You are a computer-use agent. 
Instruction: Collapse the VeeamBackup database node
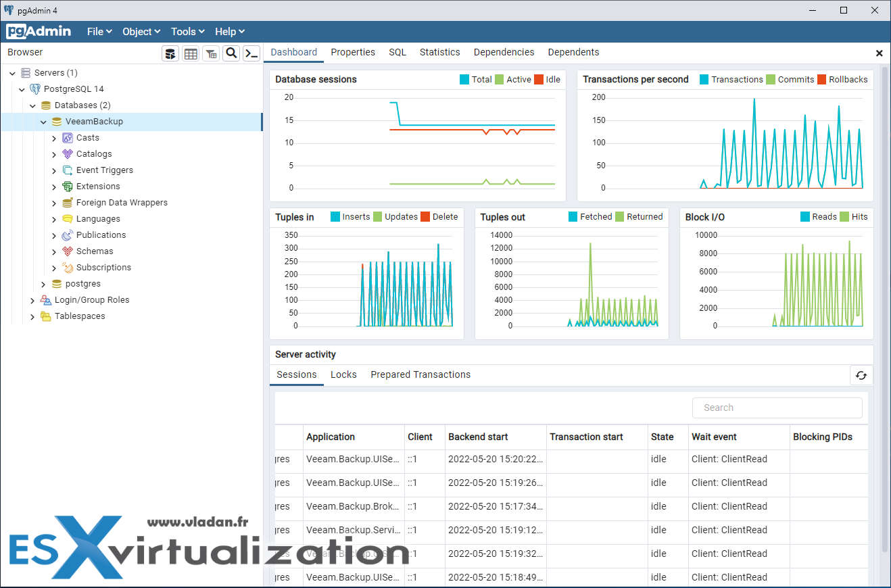(43, 122)
